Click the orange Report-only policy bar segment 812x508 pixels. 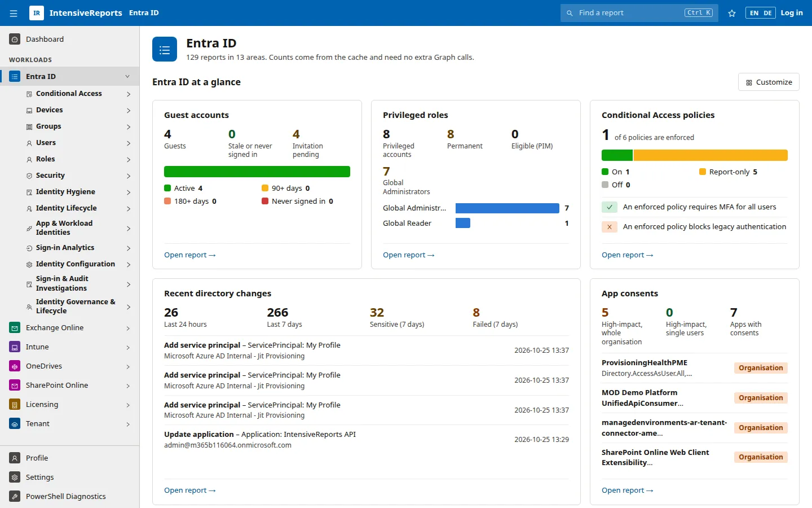710,155
